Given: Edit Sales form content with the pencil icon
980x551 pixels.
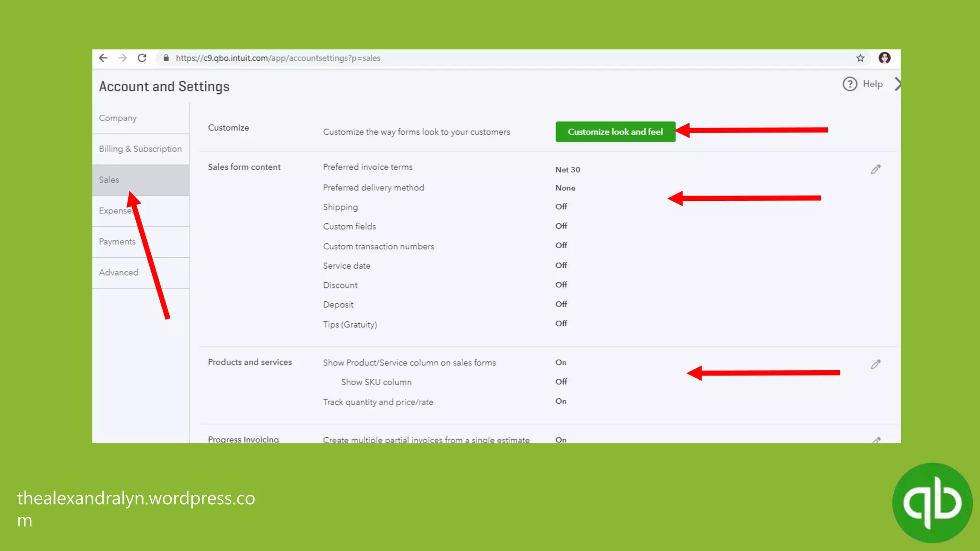Looking at the screenshot, I should [875, 169].
